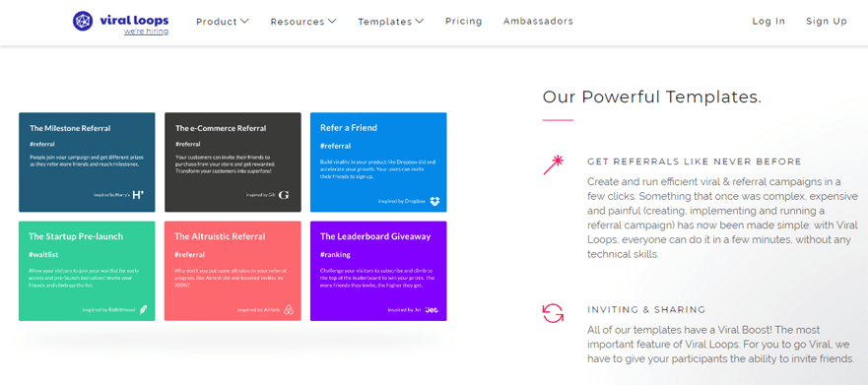Open the Ambassadors menu item
Viewport: 868px width, 385px height.
tap(538, 21)
